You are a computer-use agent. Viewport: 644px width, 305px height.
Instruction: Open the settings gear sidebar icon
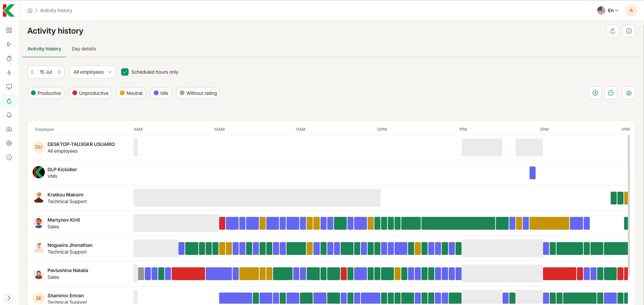[9, 143]
